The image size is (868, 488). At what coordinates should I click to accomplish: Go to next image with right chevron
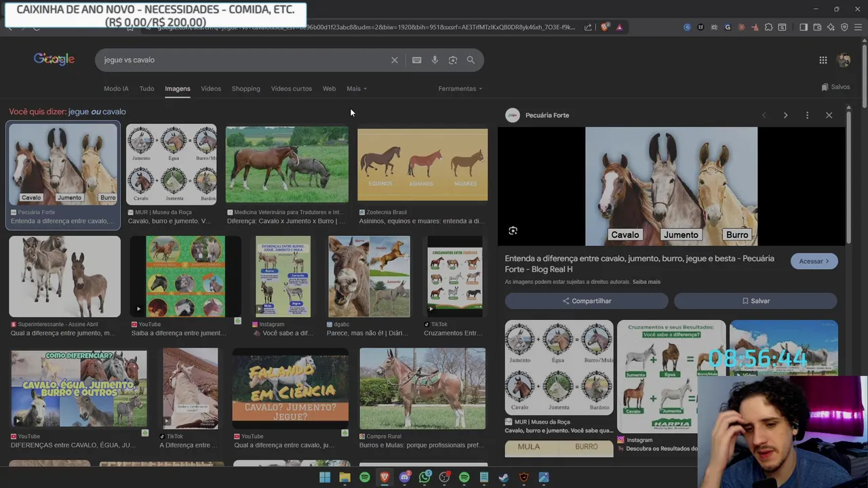(x=785, y=115)
